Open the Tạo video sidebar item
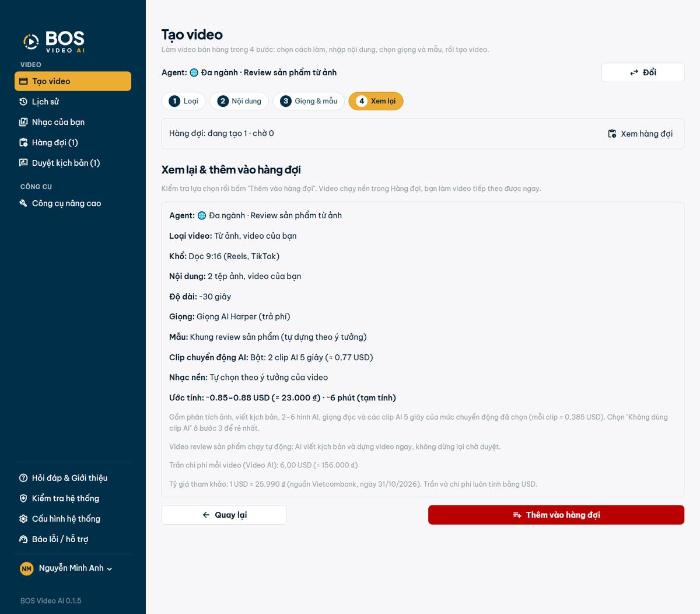Image resolution: width=700 pixels, height=614 pixels. (x=73, y=81)
